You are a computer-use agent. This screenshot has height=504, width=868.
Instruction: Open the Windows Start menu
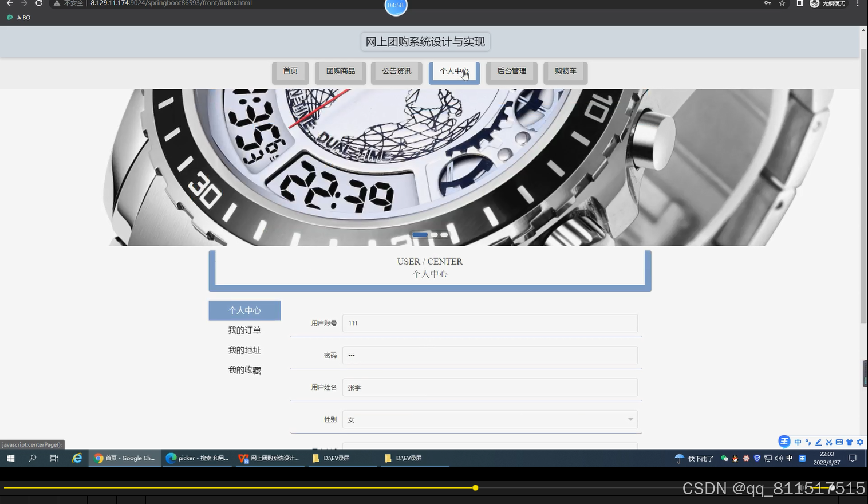(10, 458)
